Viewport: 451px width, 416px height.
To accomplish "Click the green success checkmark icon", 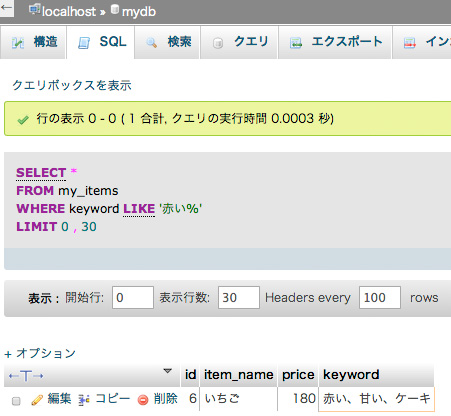I will 23,120.
